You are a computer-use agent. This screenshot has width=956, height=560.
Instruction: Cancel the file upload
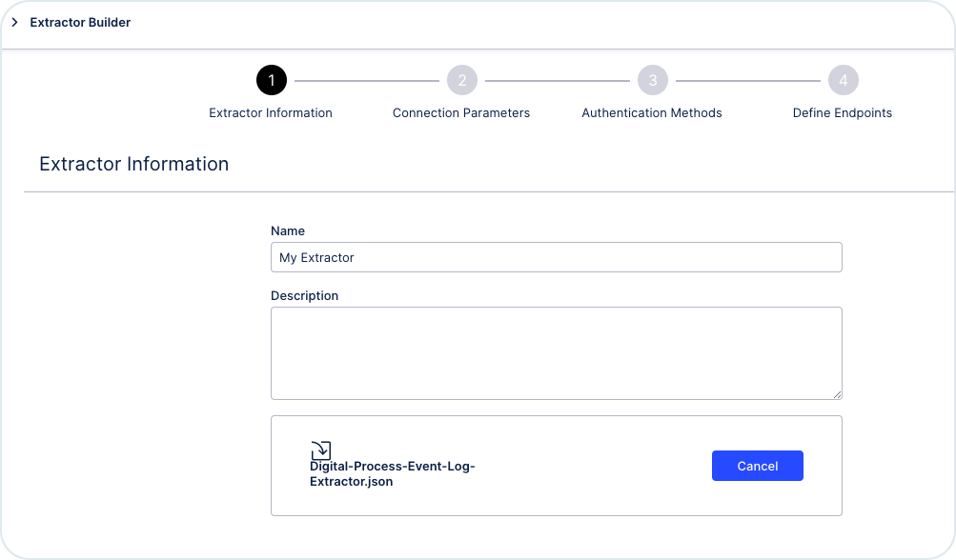point(757,466)
